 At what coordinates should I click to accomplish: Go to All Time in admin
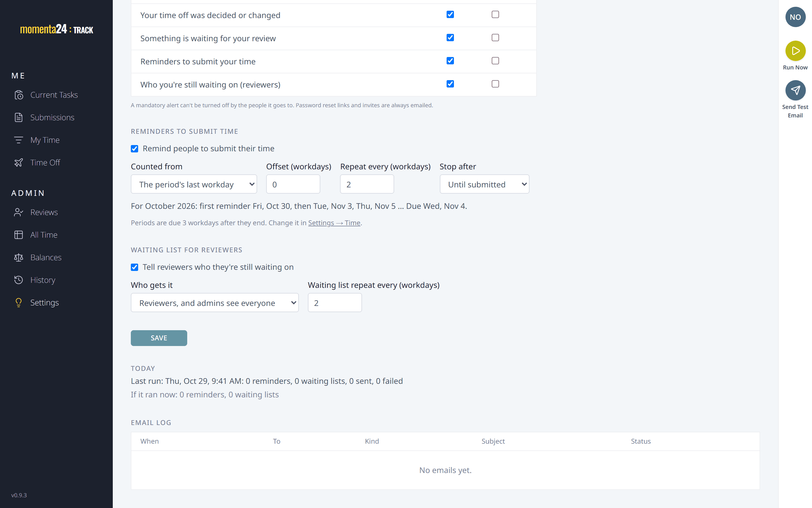44,235
